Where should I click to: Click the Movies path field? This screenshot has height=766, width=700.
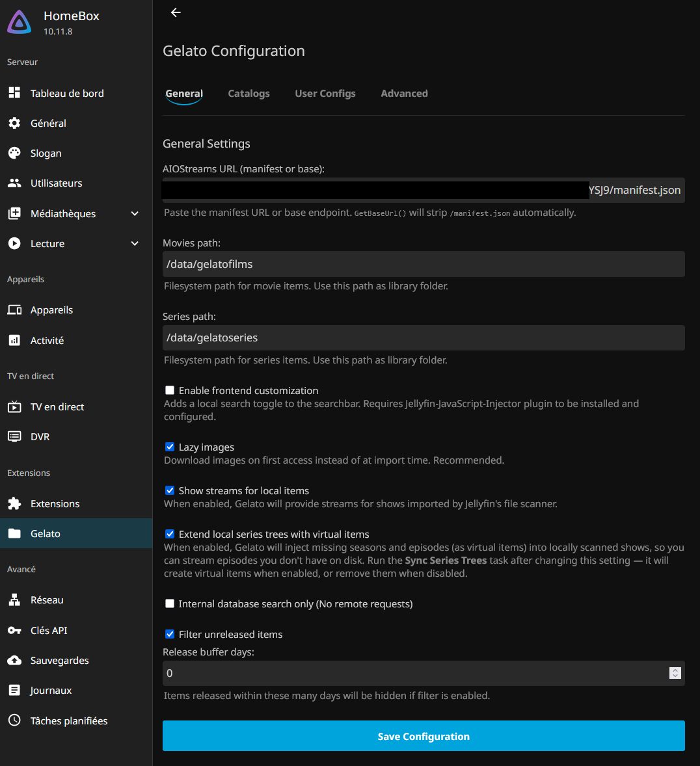point(424,264)
